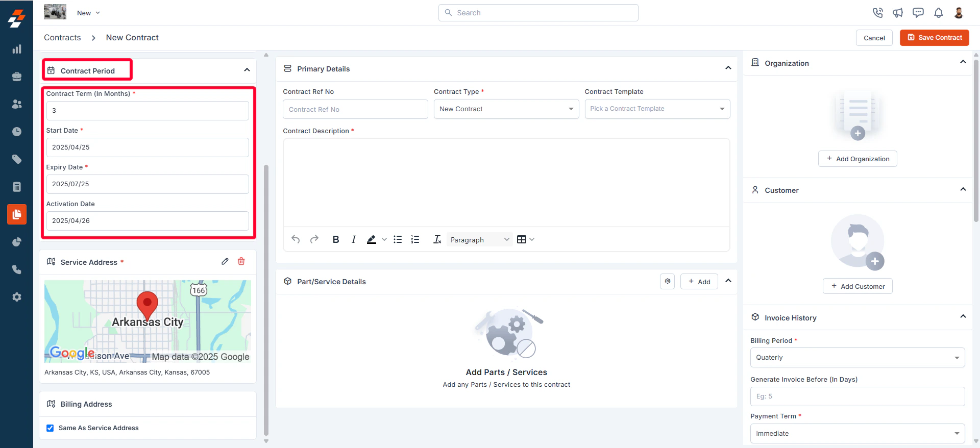Undo in the description editor
Screen dimensions: 980x448
pos(296,239)
